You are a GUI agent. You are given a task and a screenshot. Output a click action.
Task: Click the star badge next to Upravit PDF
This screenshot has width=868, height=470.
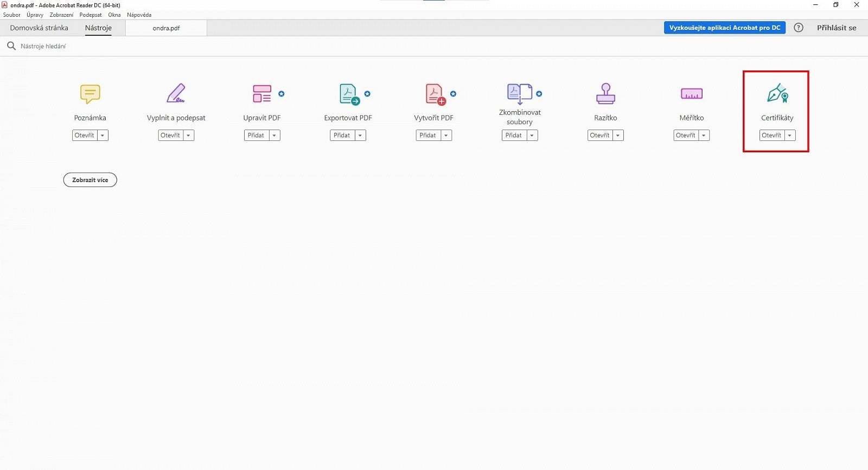[x=282, y=94]
